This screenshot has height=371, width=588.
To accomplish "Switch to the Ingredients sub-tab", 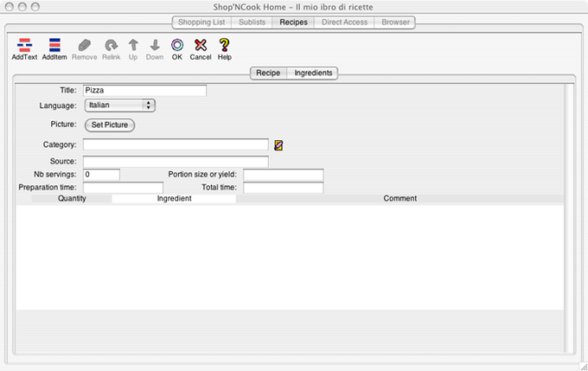I will [313, 73].
